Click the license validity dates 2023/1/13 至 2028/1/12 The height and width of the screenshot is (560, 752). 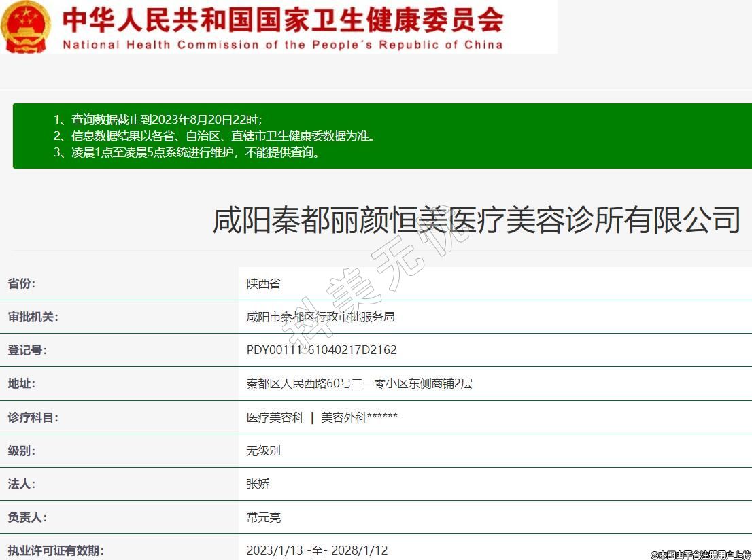317,550
